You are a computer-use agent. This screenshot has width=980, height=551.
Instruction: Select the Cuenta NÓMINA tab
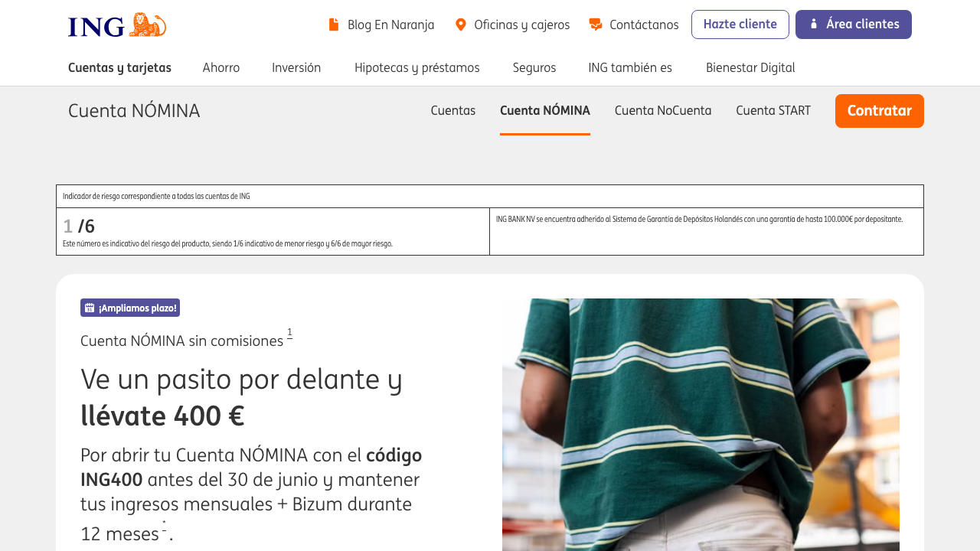[x=545, y=111]
